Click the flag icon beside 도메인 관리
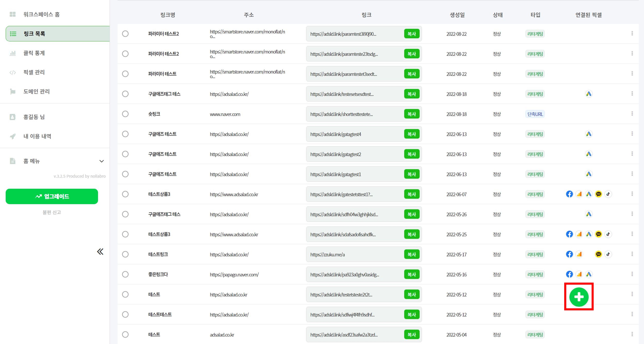Viewport: 644px width, 344px height. click(12, 92)
